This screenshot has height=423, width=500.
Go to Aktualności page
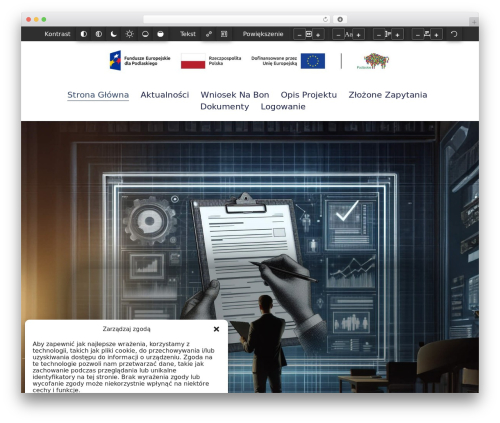[x=165, y=95]
